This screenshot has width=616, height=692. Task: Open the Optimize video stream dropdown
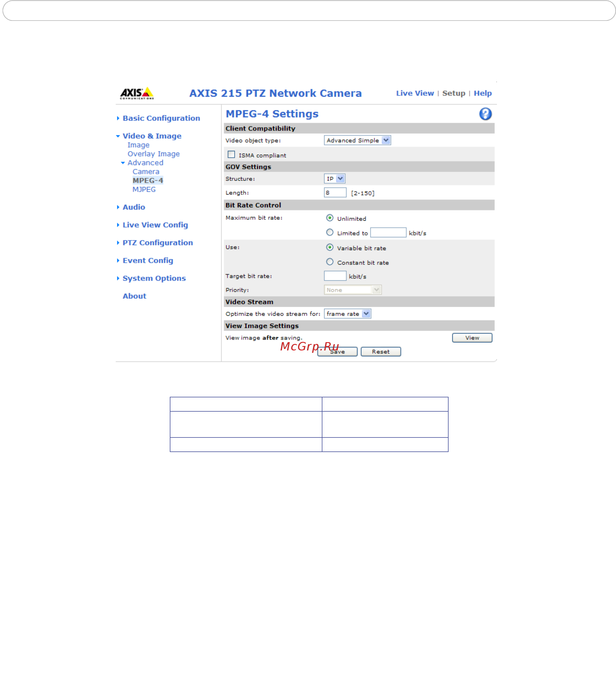pos(347,314)
